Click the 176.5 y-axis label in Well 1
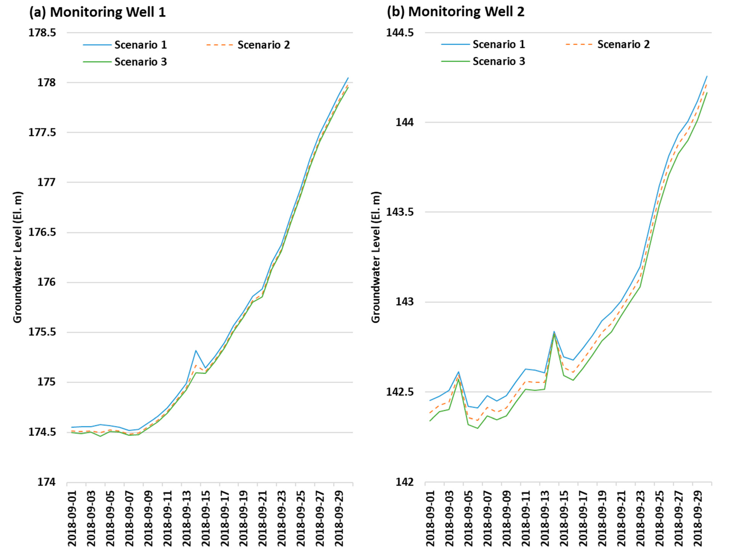 pyautogui.click(x=42, y=232)
